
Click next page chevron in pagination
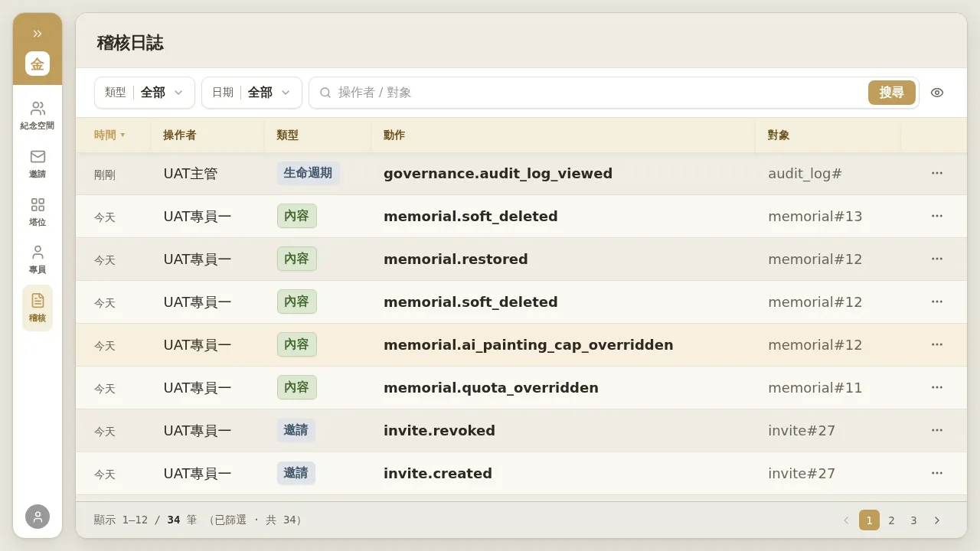tap(936, 520)
